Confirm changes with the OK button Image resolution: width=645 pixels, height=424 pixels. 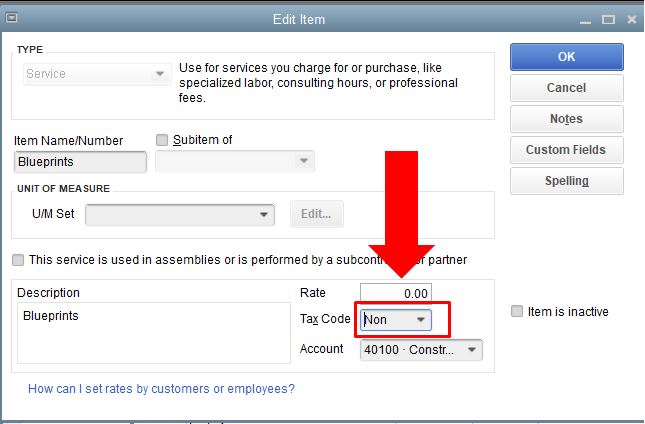pos(567,57)
